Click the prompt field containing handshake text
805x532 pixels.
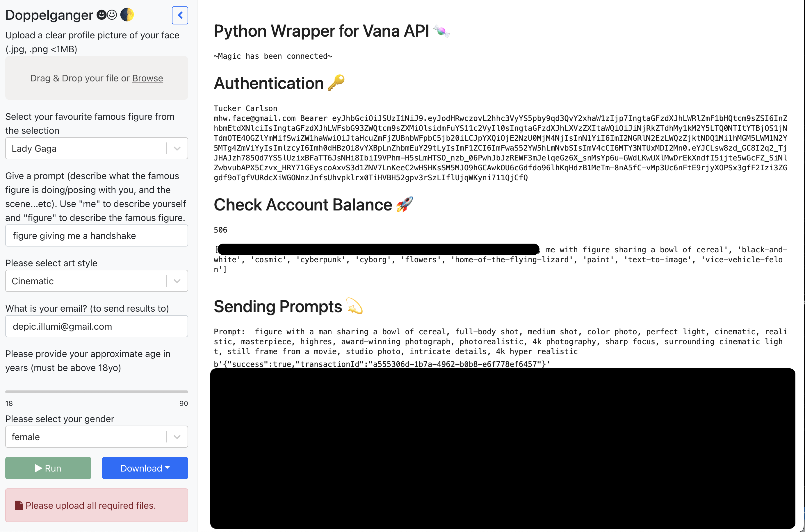(96, 235)
